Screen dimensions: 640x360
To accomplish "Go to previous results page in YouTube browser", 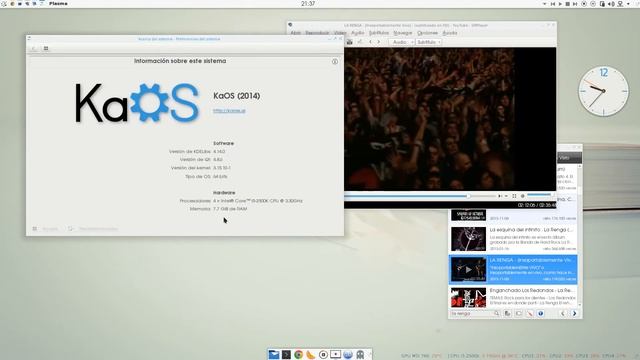I will [562, 313].
